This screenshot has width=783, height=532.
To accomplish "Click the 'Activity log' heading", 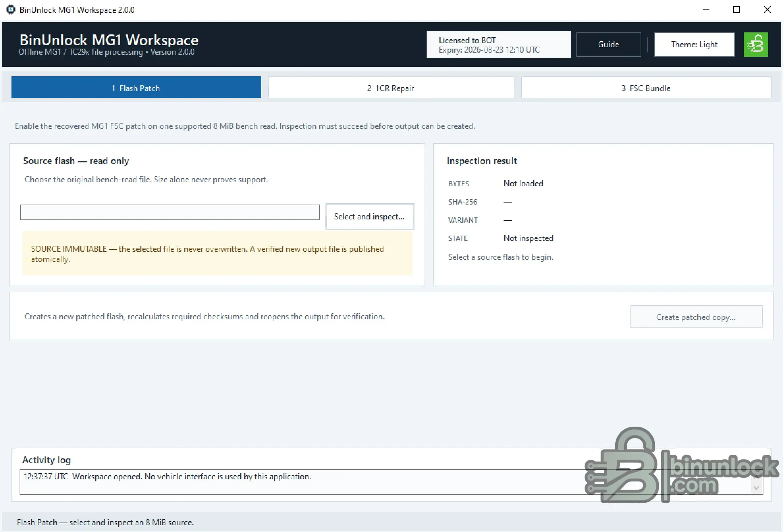I will point(47,460).
